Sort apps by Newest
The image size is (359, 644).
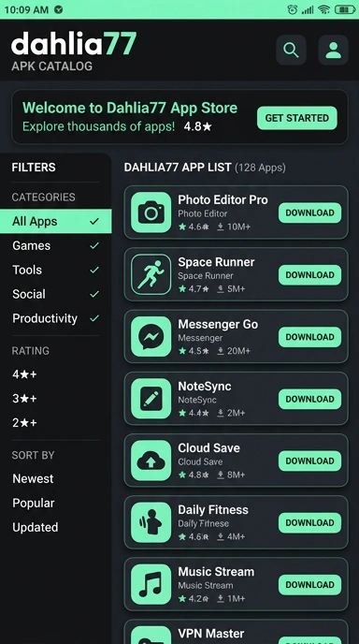pos(33,478)
